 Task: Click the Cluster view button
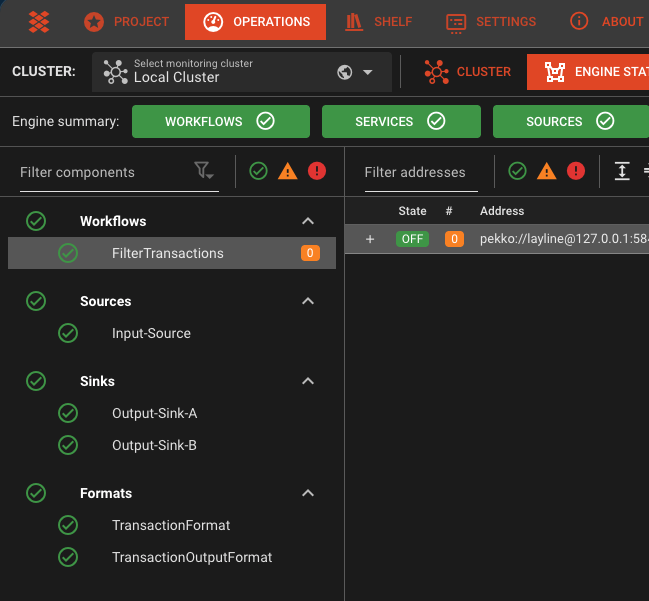[467, 72]
